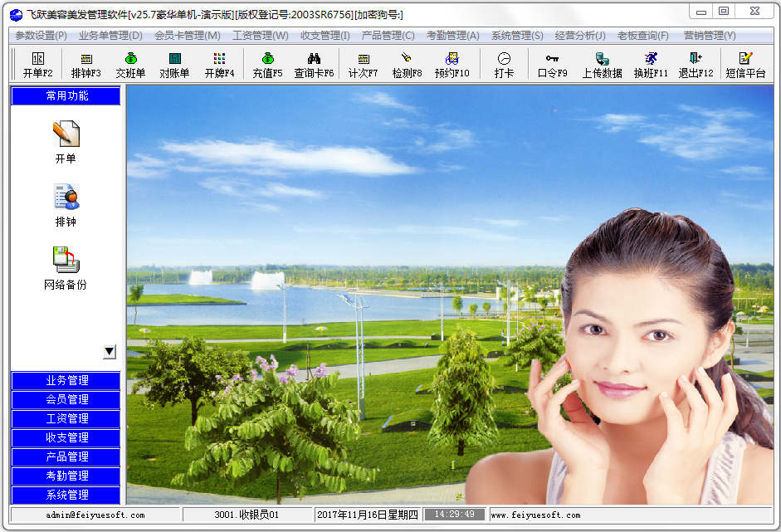
Task: Click the 开单F2 toolbar icon
Action: pyautogui.click(x=38, y=65)
